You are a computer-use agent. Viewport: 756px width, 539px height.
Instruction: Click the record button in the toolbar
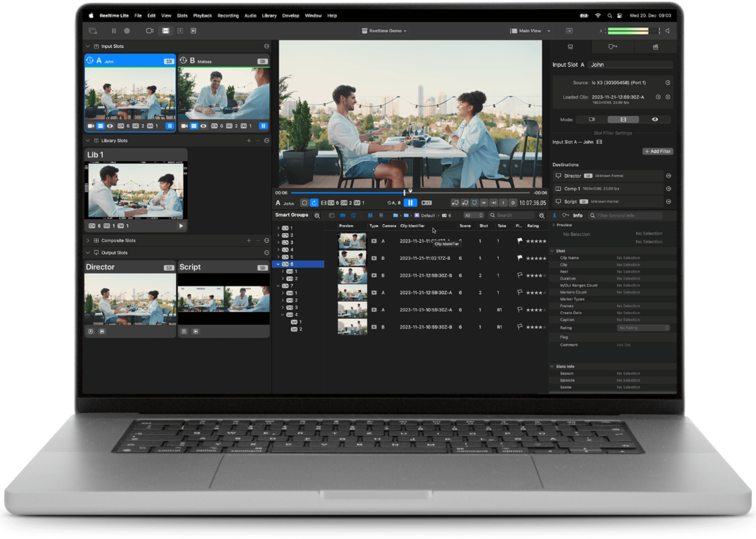(x=127, y=31)
